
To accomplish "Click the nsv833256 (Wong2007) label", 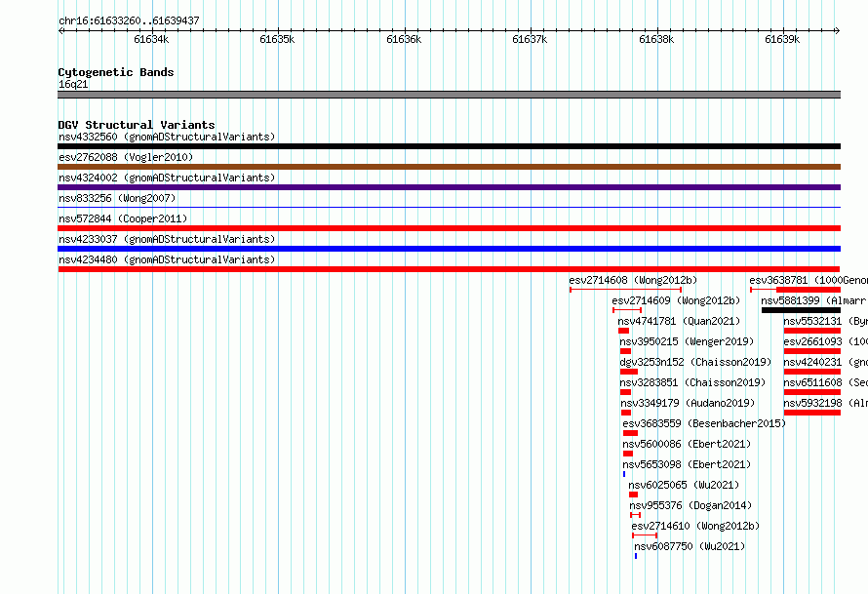I will click(117, 198).
